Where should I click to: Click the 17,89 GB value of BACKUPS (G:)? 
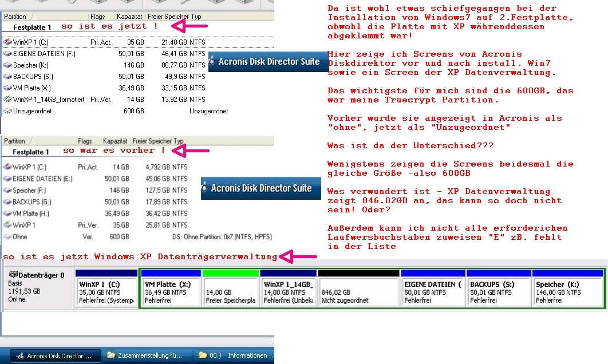tap(158, 201)
